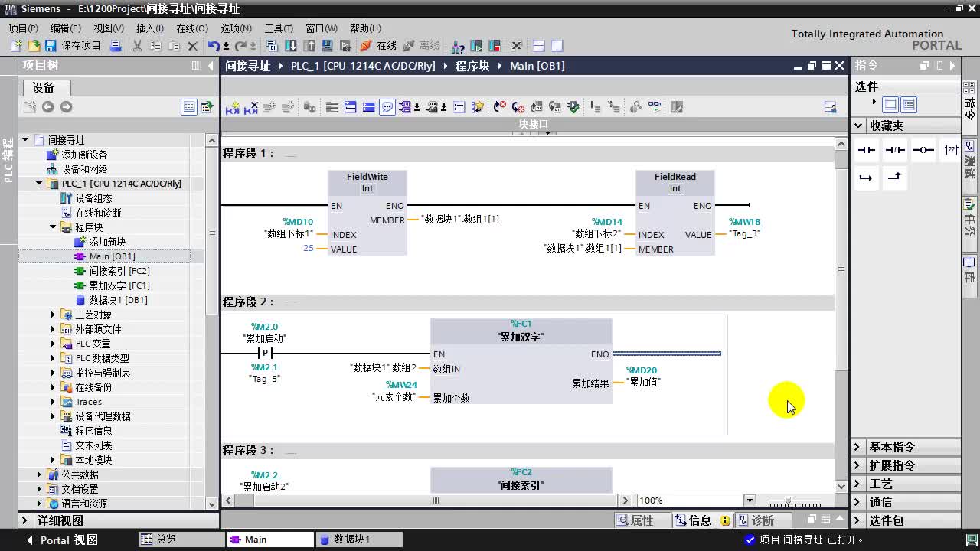Select 累加双字 [FC1] in tree
The image size is (980, 551).
coord(119,285)
